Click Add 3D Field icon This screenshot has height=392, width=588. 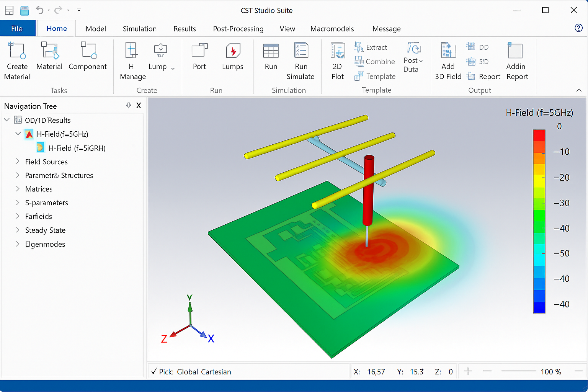click(x=448, y=51)
